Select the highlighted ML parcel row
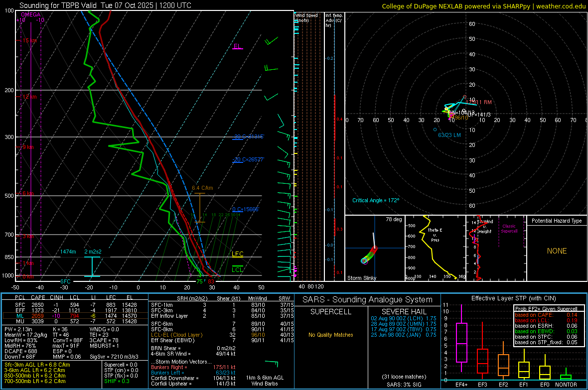Viewport: 588px width, 390px height. (x=75, y=316)
